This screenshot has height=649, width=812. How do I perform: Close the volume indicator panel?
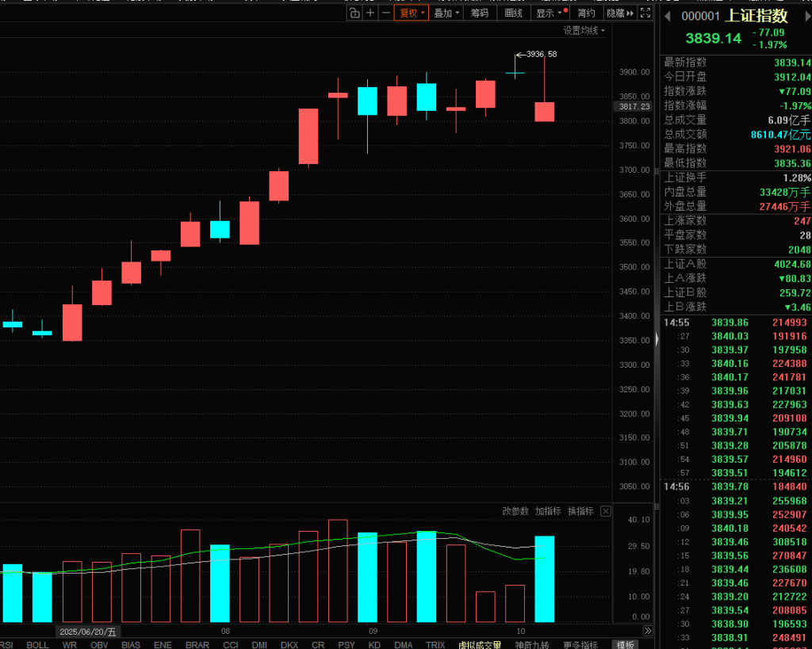click(x=606, y=511)
